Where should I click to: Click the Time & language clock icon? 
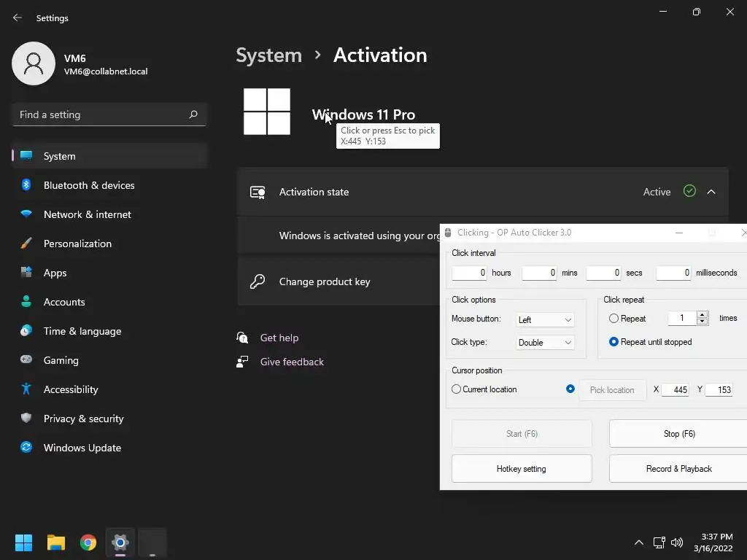pos(26,330)
